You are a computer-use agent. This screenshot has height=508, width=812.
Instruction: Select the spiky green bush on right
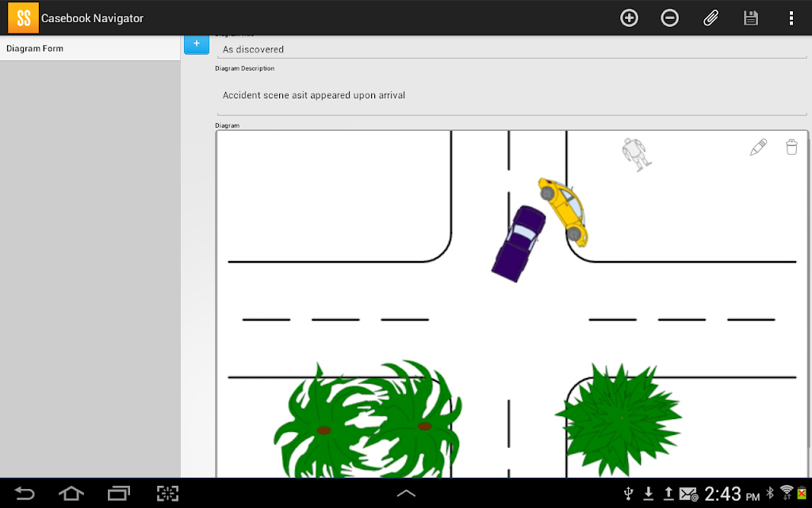click(x=619, y=416)
